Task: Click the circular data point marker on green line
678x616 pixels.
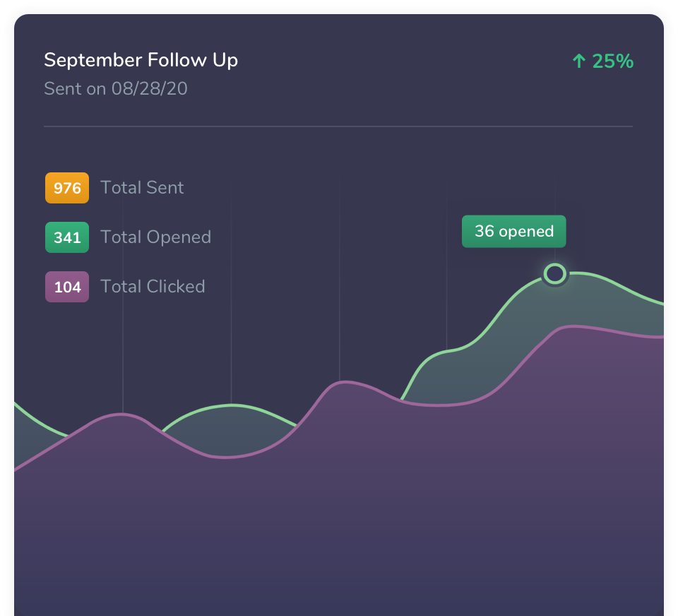Action: click(555, 273)
